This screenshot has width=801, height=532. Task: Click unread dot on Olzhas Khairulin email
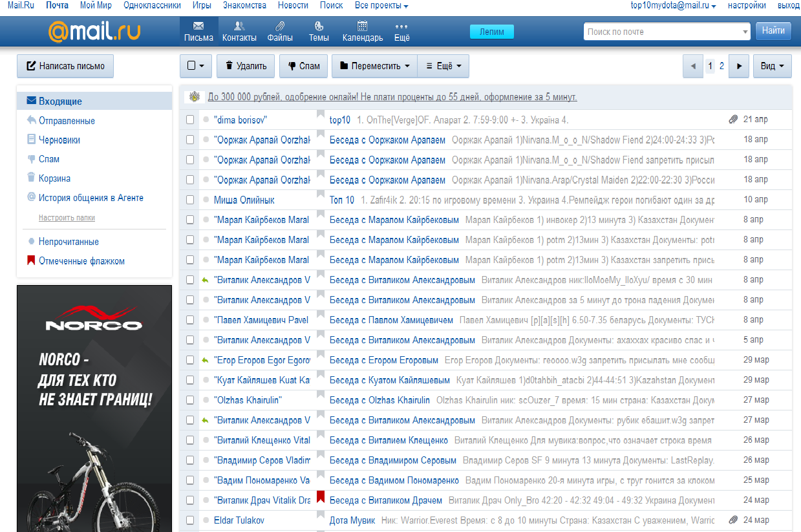(206, 400)
